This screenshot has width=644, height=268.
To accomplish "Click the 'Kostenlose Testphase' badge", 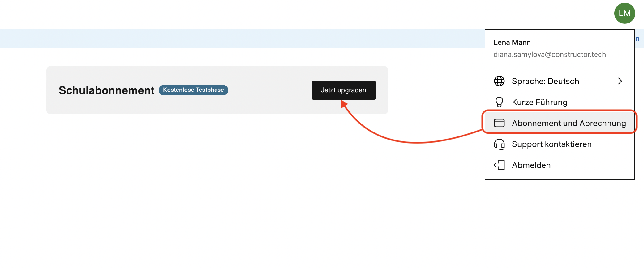I will (193, 90).
